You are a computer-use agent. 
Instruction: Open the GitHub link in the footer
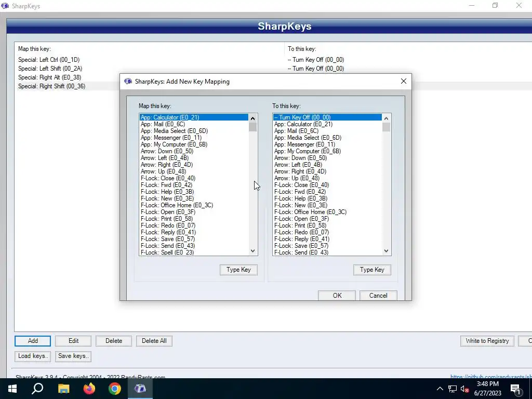[x=491, y=377]
